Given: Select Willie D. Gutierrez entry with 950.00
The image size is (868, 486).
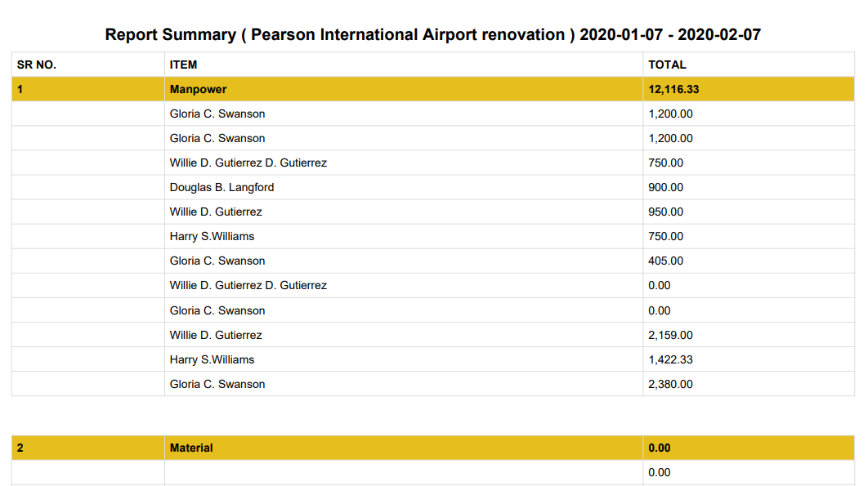Looking at the screenshot, I should [216, 212].
